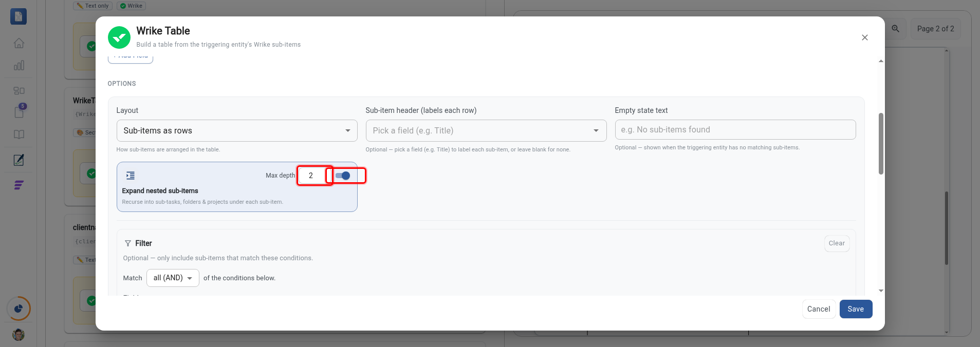
Task: Click the purple stacked-lines sidebar icon
Action: 19,185
